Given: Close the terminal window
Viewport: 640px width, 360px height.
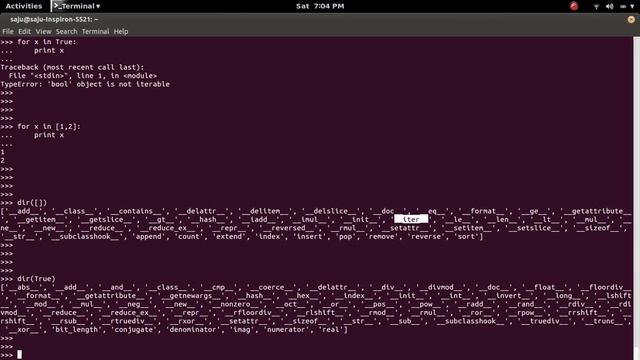Looking at the screenshot, I should coord(631,19).
